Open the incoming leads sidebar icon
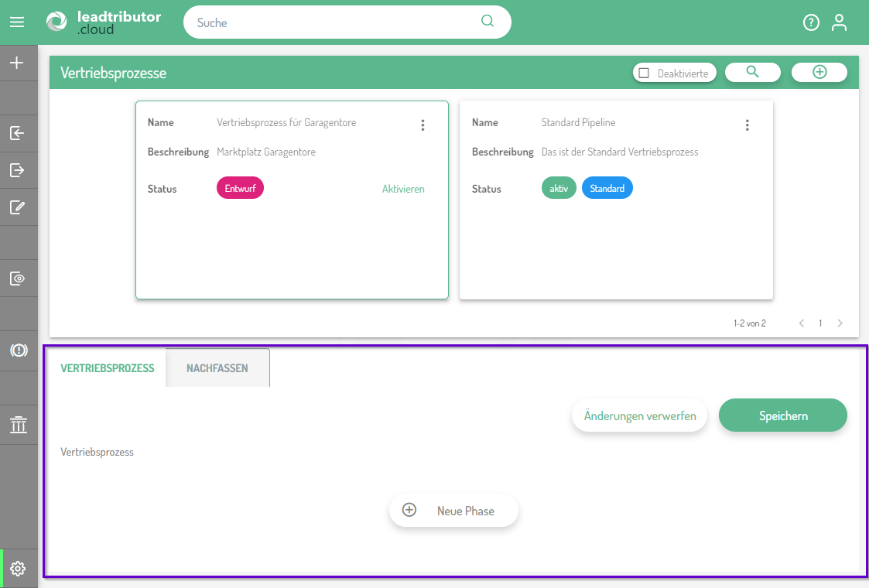This screenshot has width=869, height=588. [x=17, y=133]
